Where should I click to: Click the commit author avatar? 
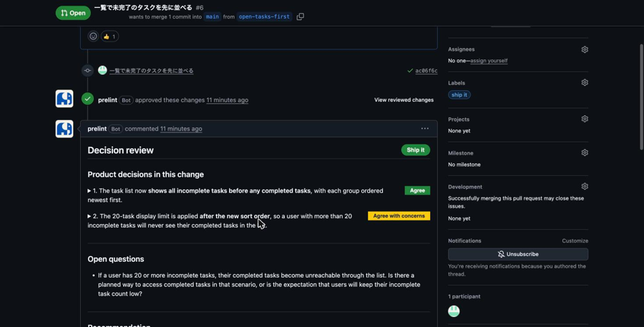pos(102,70)
